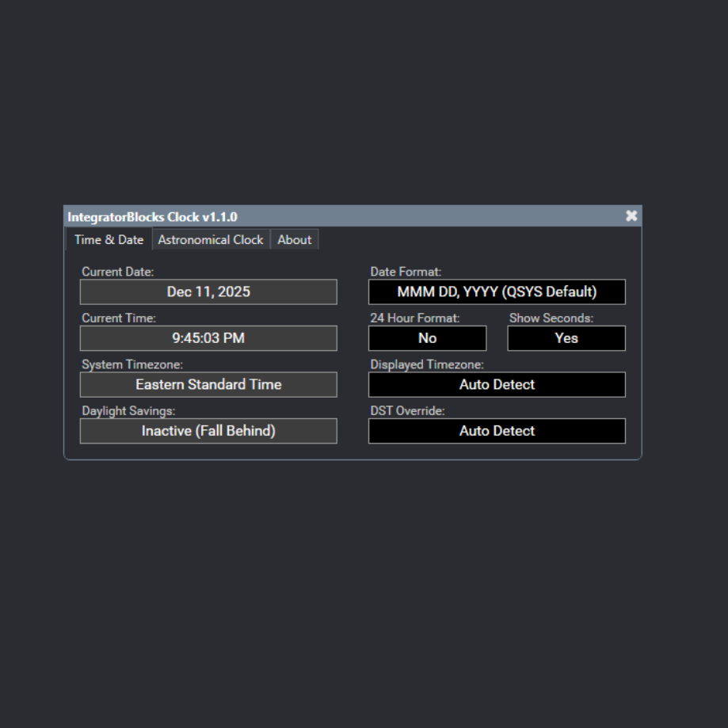Select the Current Time display

click(x=208, y=338)
